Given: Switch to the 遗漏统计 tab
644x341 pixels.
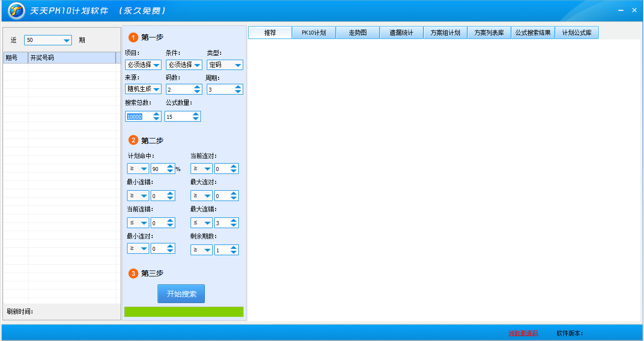Looking at the screenshot, I should 401,33.
